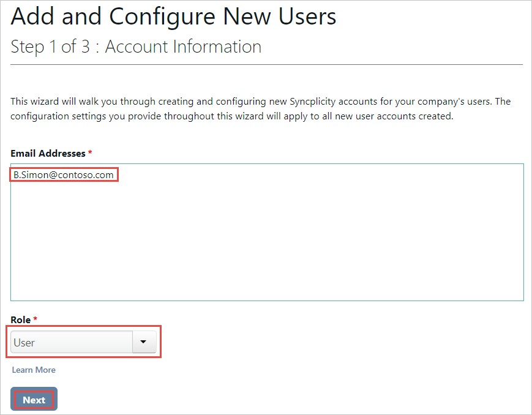Click the second line of the description text
Image resolution: width=532 pixels, height=415 pixels.
pyautogui.click(x=231, y=116)
